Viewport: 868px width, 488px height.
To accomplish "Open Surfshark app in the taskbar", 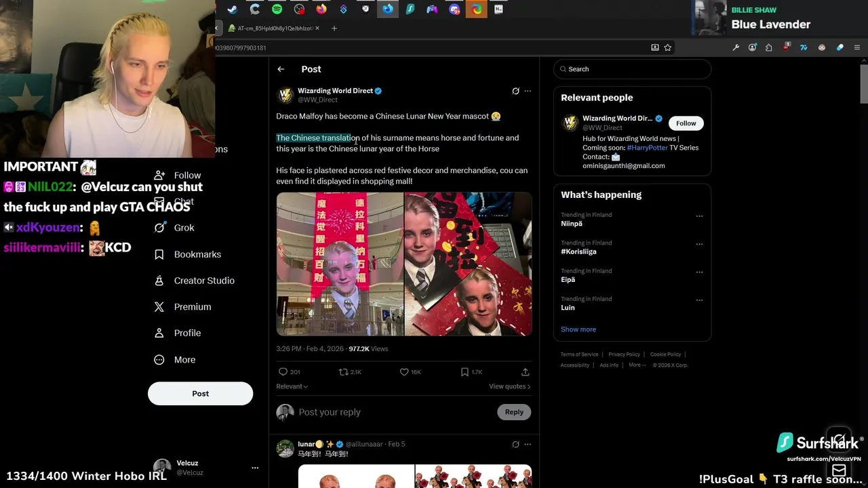I will (x=410, y=9).
